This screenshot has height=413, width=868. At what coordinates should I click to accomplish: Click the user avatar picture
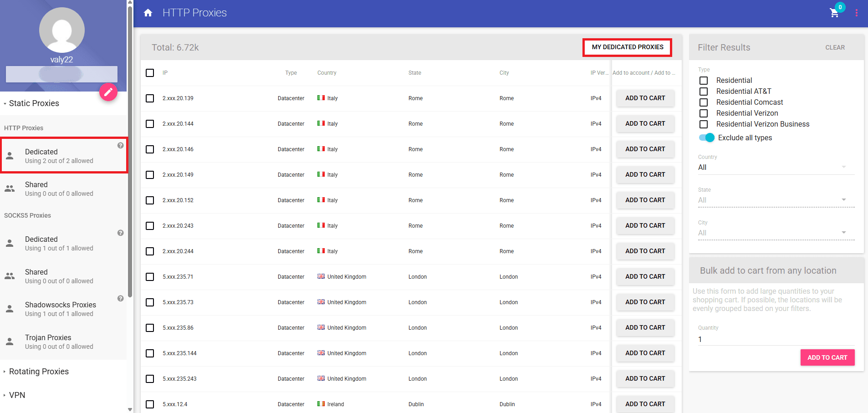62,30
